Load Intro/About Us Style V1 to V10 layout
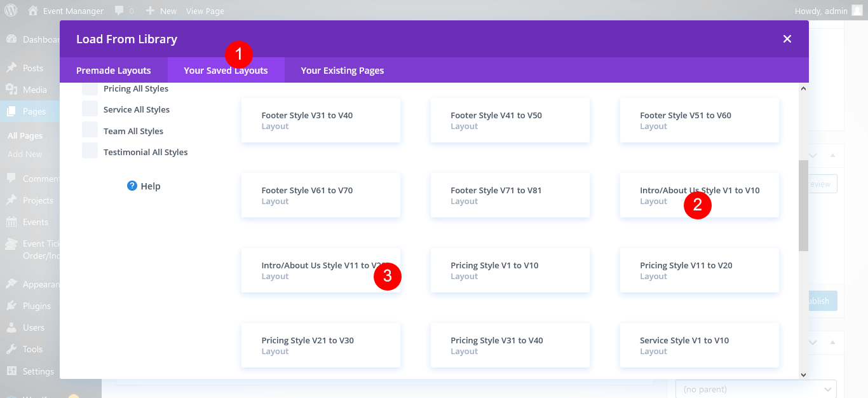Viewport: 868px width, 398px height. pyautogui.click(x=700, y=195)
